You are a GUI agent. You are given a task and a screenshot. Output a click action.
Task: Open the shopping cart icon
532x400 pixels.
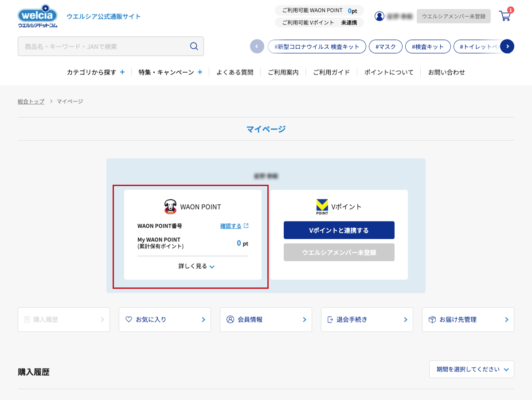click(505, 16)
